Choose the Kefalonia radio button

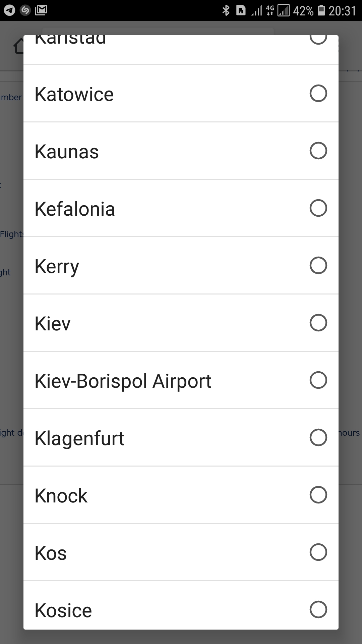[318, 208]
